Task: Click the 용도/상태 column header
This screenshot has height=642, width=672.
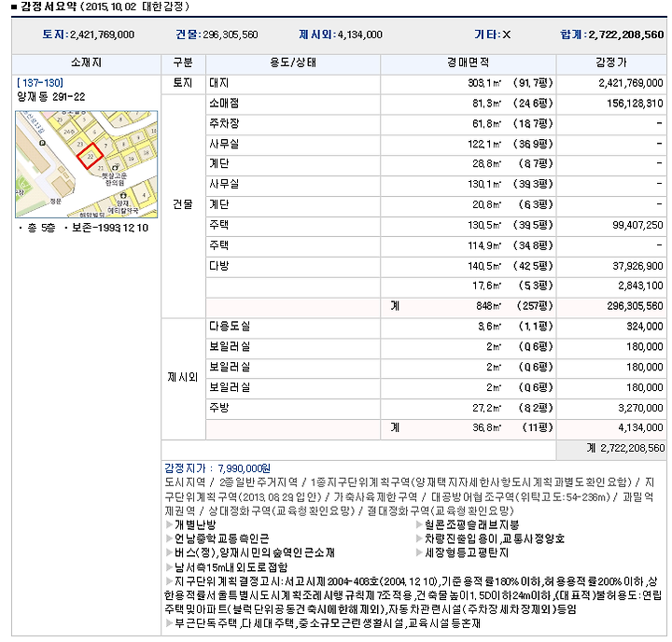Action: point(293,63)
